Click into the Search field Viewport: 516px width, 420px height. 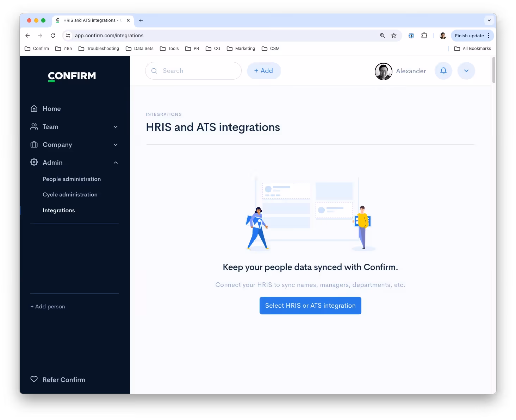click(x=193, y=71)
